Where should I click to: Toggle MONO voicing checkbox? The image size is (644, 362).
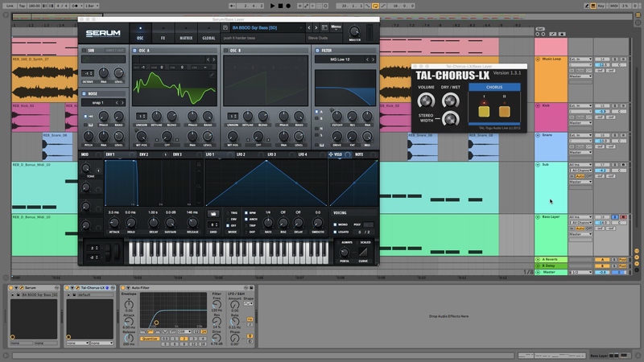(335, 224)
